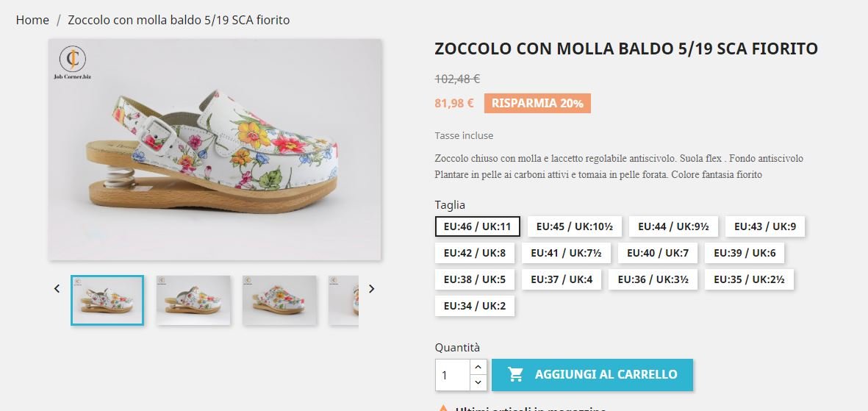Click the cart icon in the add button
The width and height of the screenshot is (868, 411).
[x=516, y=374]
